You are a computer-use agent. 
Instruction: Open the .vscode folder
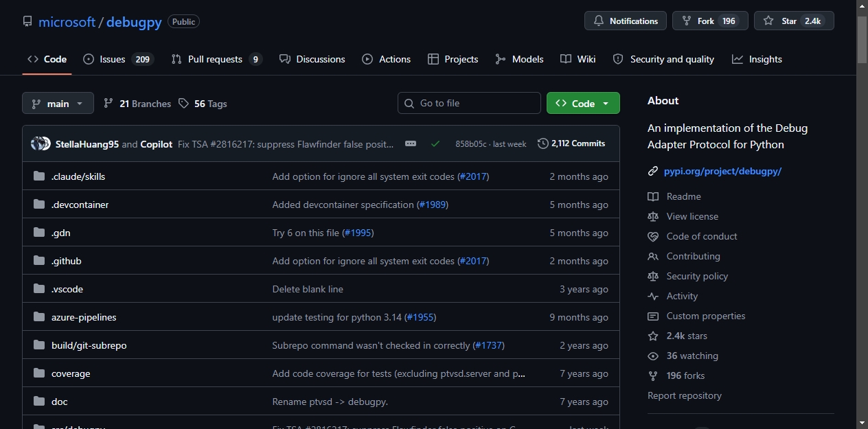click(x=67, y=289)
